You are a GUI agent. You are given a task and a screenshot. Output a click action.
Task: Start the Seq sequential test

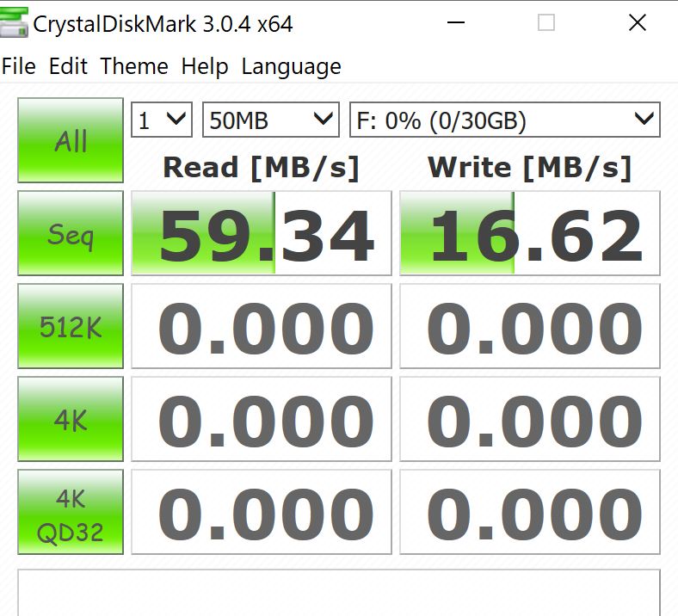click(71, 233)
